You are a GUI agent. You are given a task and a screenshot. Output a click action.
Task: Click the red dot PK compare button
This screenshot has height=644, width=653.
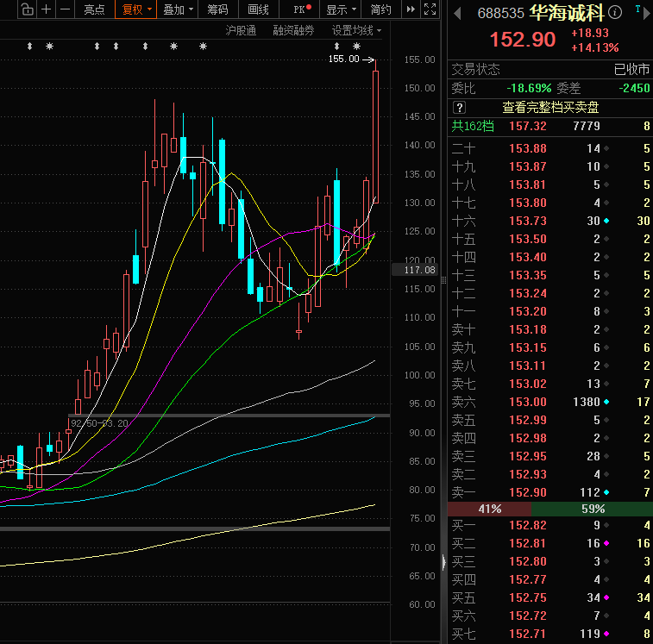point(302,9)
